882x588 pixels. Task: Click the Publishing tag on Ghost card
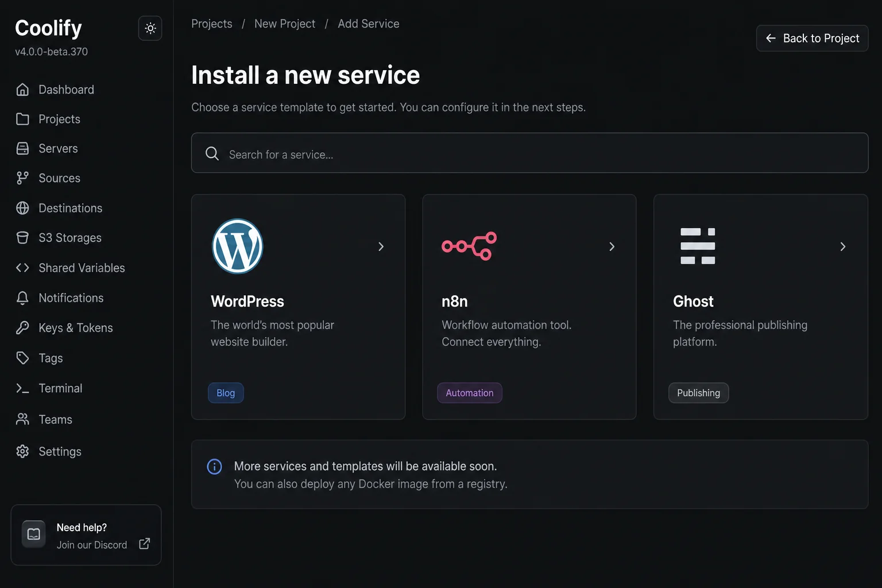(x=698, y=393)
